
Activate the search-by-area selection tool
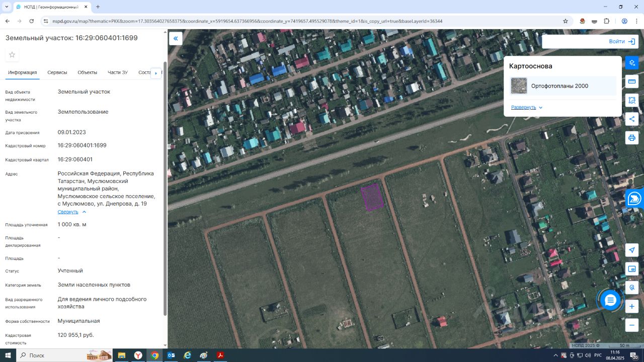click(x=632, y=100)
